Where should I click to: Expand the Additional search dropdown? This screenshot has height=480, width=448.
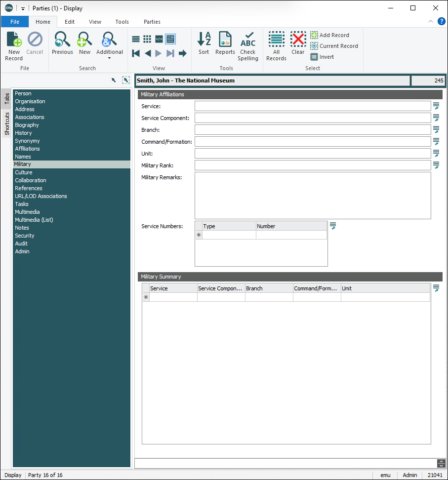tap(109, 58)
